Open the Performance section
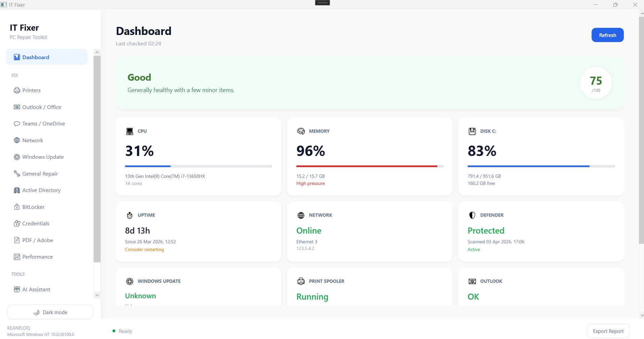 [47, 257]
